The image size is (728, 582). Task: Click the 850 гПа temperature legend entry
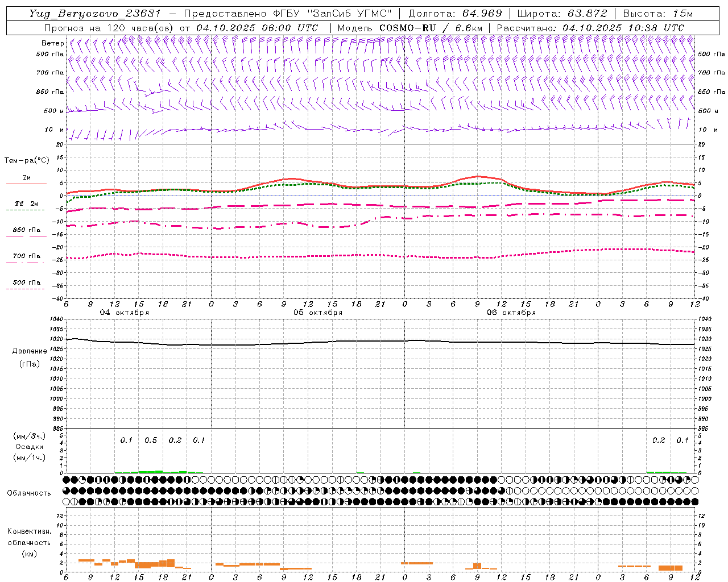(26, 230)
